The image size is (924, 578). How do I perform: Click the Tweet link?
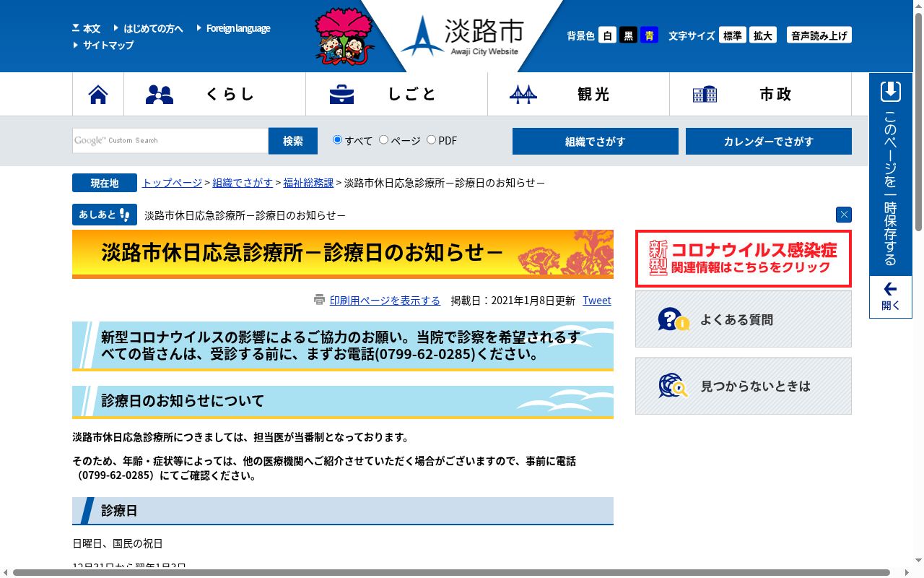click(597, 301)
